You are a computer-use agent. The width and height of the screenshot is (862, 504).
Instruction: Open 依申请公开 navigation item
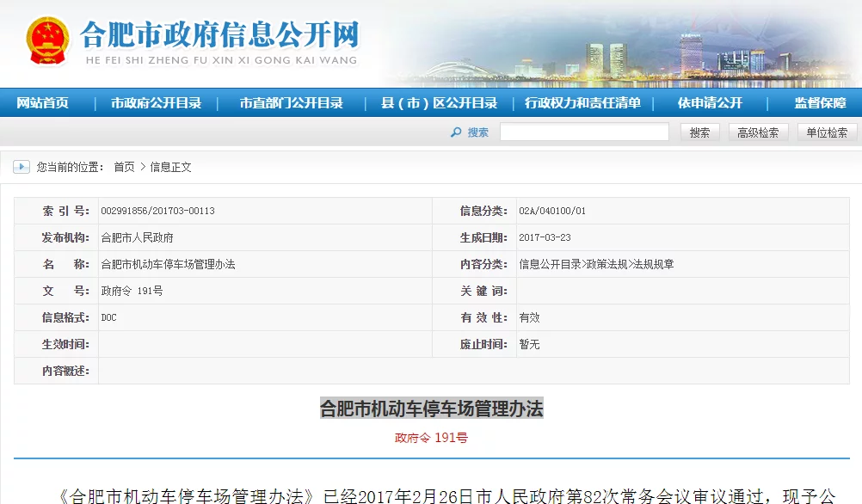click(709, 103)
